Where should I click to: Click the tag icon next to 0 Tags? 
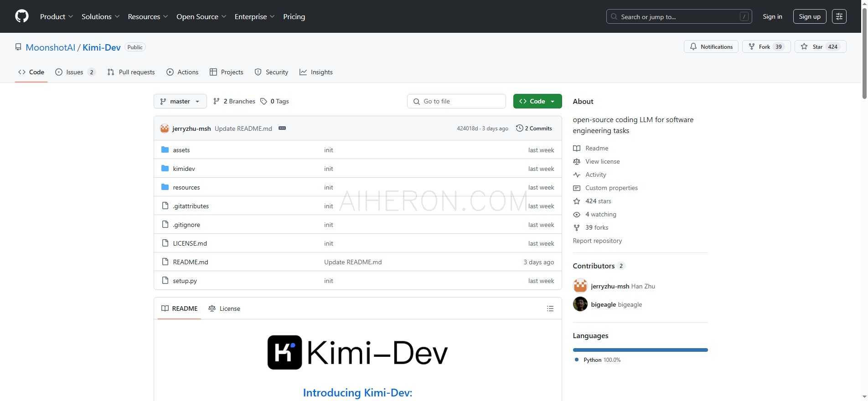pyautogui.click(x=263, y=101)
